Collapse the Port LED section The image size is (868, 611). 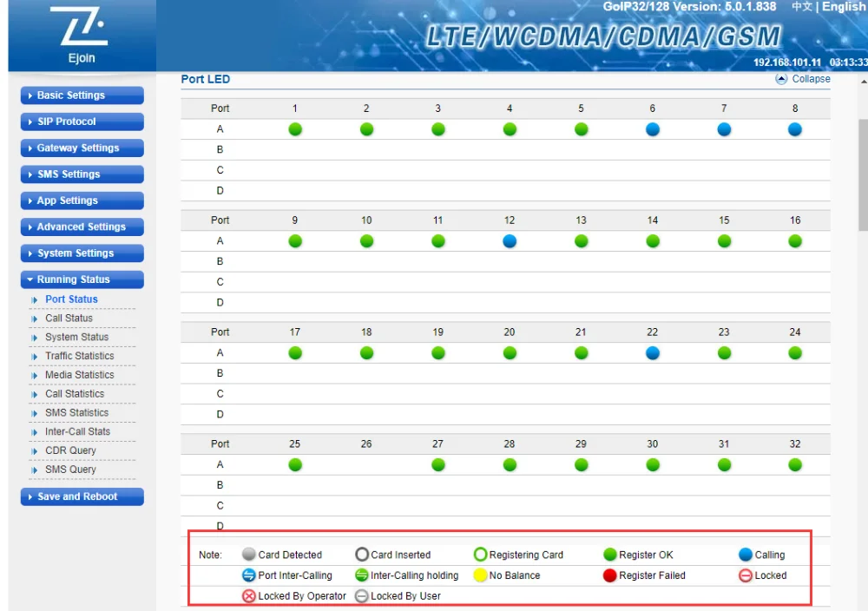point(803,79)
